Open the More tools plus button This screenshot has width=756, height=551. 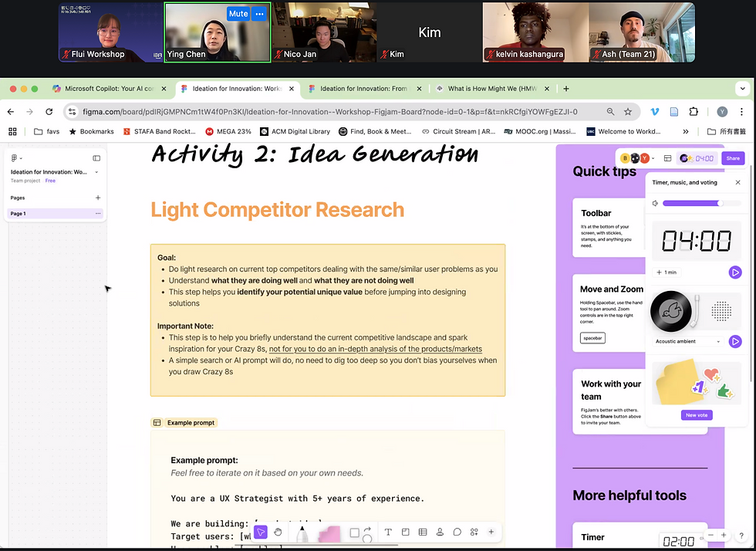(491, 532)
